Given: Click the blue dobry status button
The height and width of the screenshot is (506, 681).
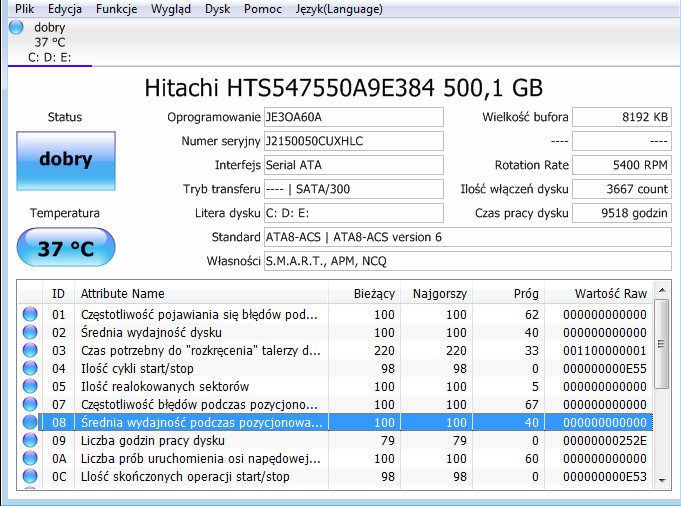Looking at the screenshot, I should tap(66, 161).
